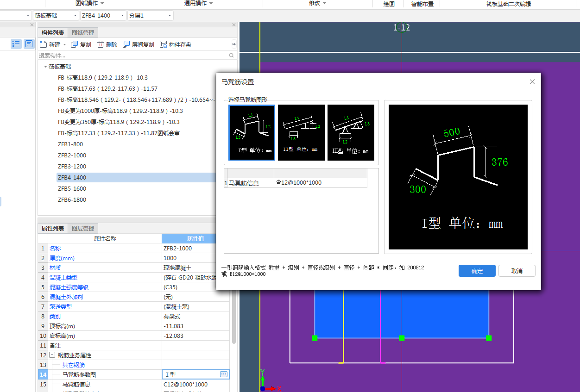Select ZFB2-1000 in component list
The image size is (580, 392).
click(72, 156)
